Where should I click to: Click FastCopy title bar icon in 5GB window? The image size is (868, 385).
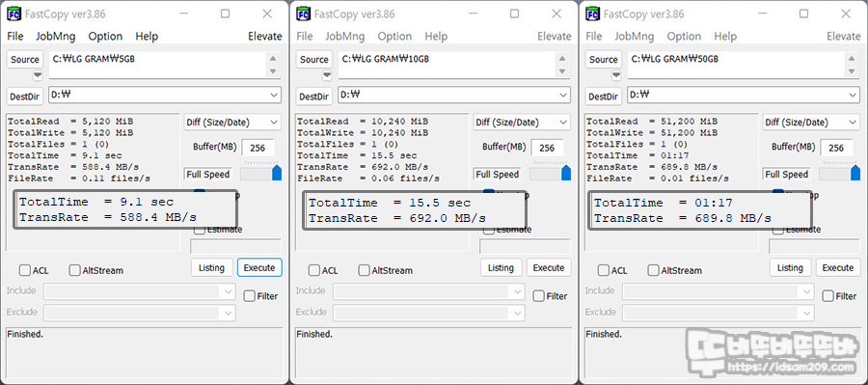pyautogui.click(x=14, y=14)
